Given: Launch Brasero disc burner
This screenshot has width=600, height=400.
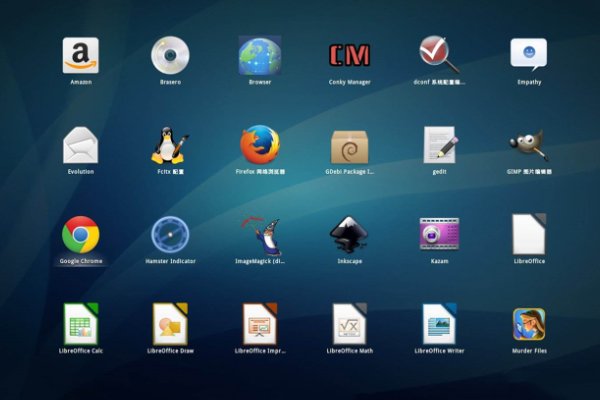Looking at the screenshot, I should [x=170, y=55].
